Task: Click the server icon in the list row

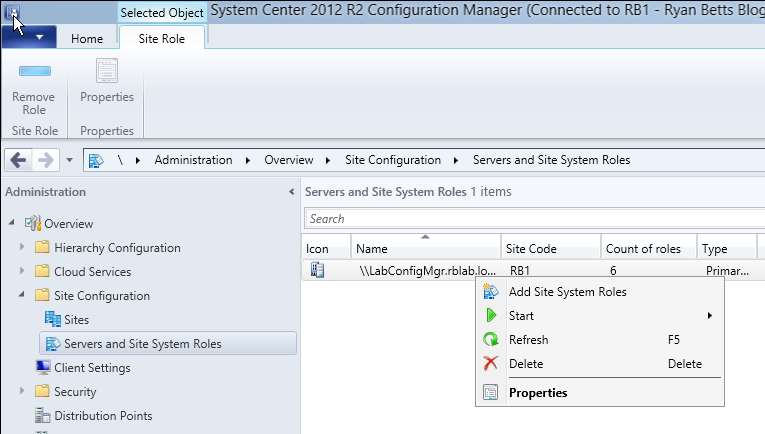Action: [x=318, y=270]
